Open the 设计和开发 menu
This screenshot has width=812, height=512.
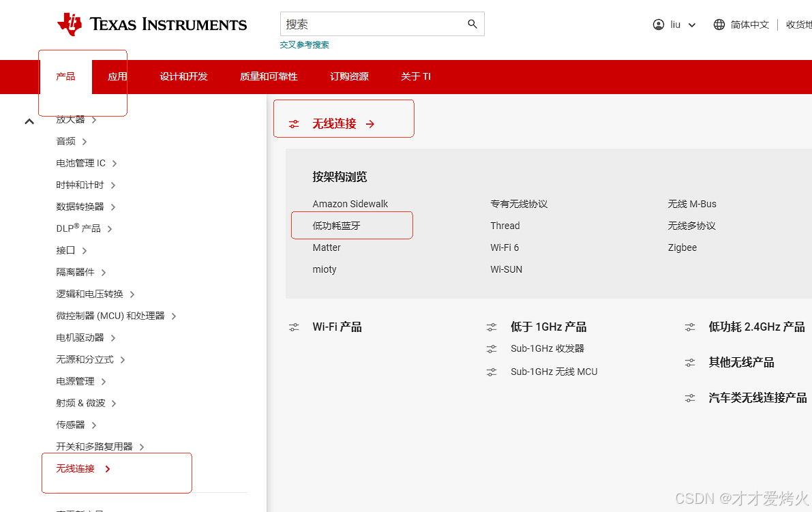[183, 76]
